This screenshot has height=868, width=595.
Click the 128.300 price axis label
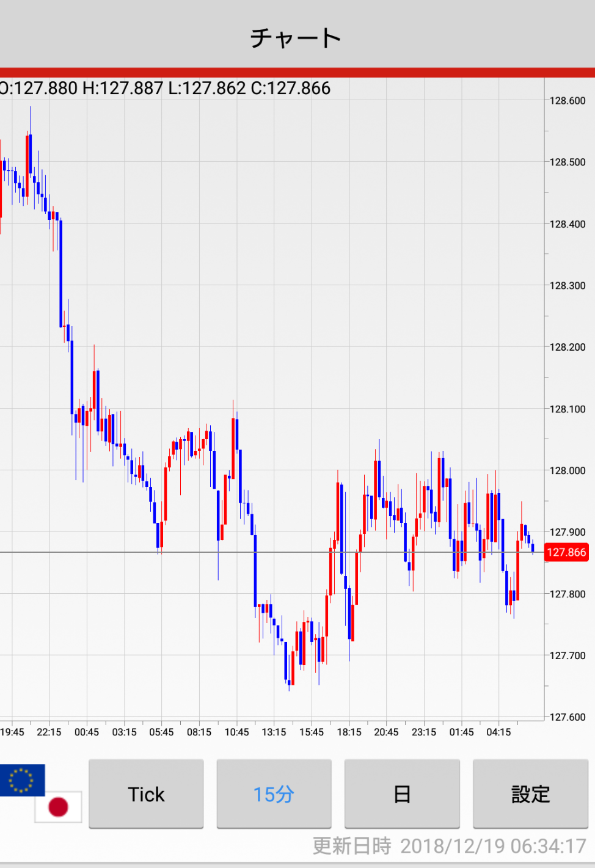(x=567, y=285)
